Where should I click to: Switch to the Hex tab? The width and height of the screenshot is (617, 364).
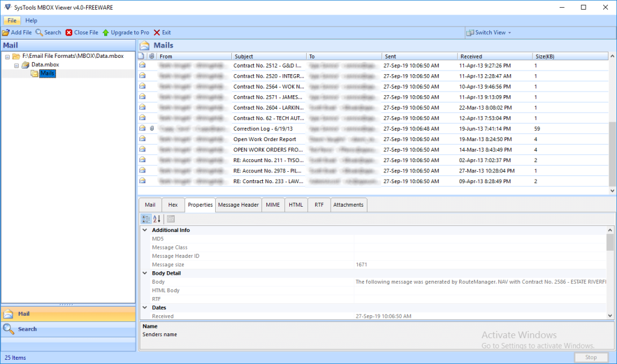tap(173, 205)
